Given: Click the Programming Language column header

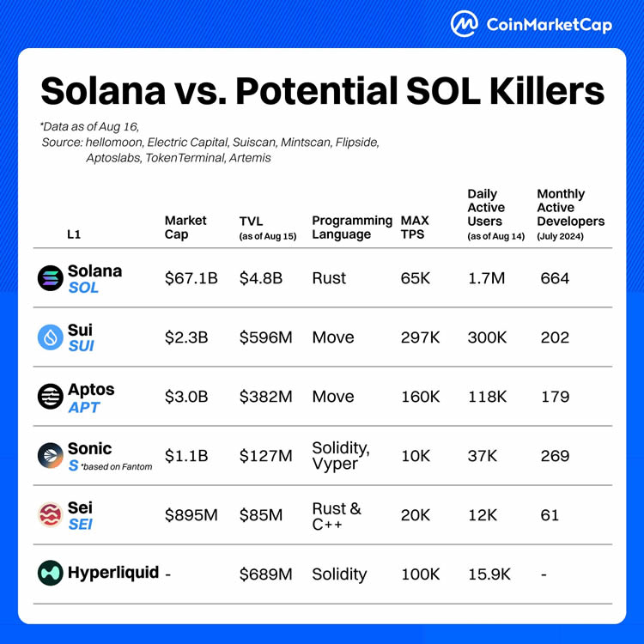Looking at the screenshot, I should coord(352,228).
